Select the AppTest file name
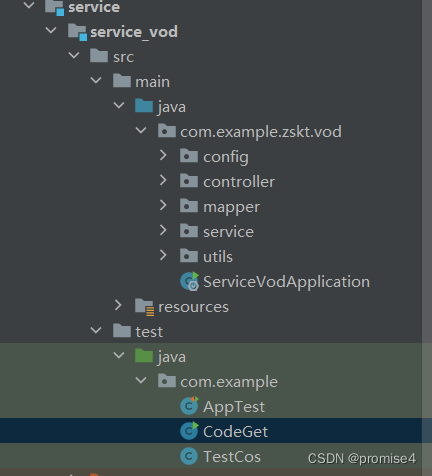The height and width of the screenshot is (476, 432). (x=234, y=407)
